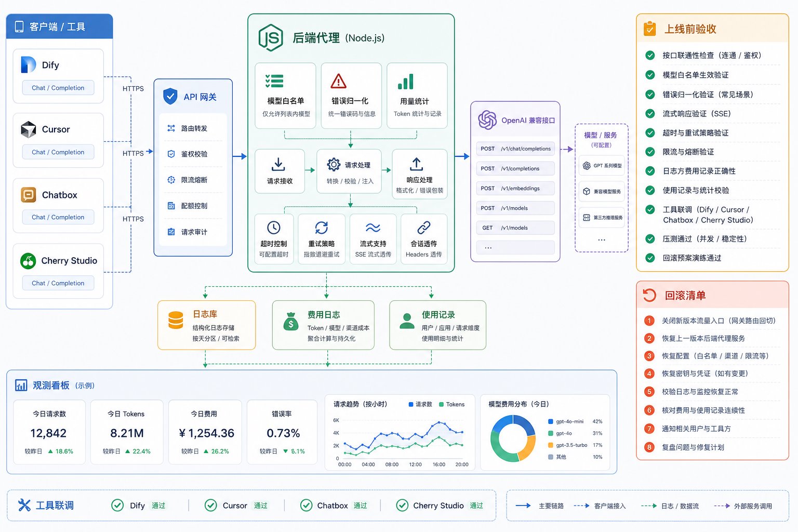The image size is (798, 532).
Task: Click the check mark beside 限流与熔断验证
Action: [x=650, y=152]
